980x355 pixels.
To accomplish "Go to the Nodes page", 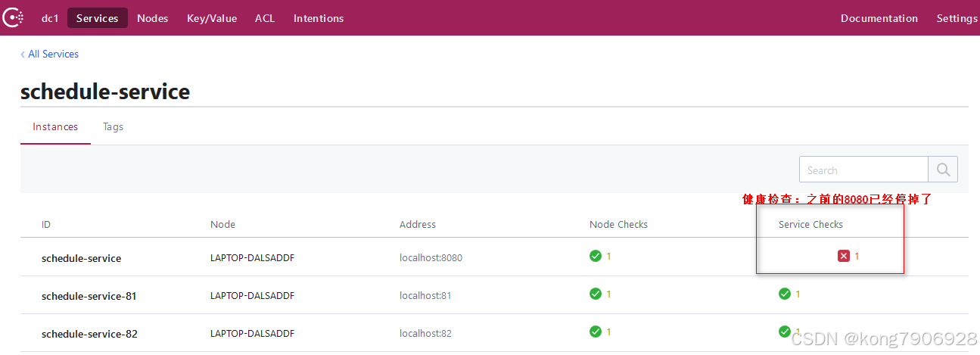I will pyautogui.click(x=153, y=18).
